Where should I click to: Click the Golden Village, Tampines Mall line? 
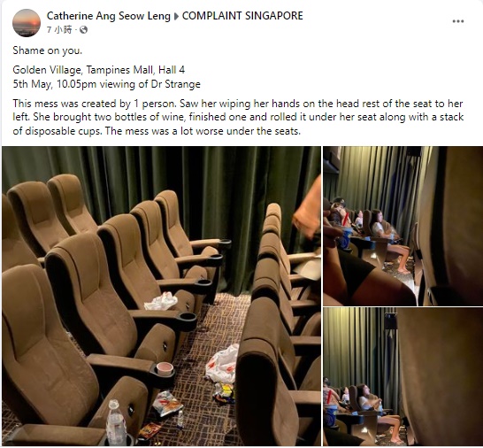tap(98, 70)
